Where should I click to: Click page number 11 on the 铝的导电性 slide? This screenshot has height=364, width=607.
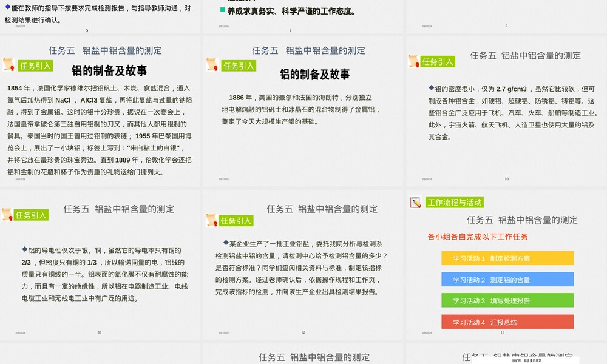(x=100, y=332)
